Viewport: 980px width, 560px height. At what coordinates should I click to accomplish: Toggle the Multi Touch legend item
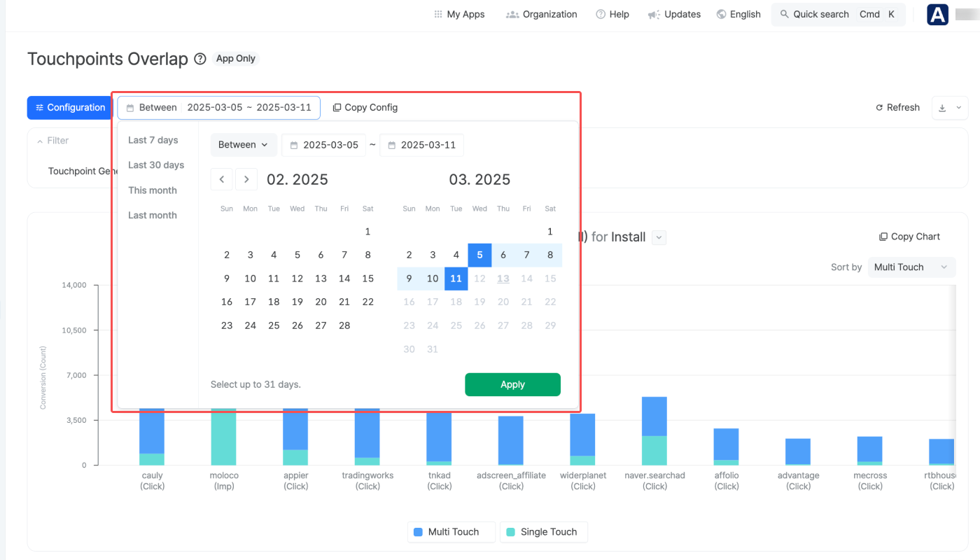[x=451, y=532]
